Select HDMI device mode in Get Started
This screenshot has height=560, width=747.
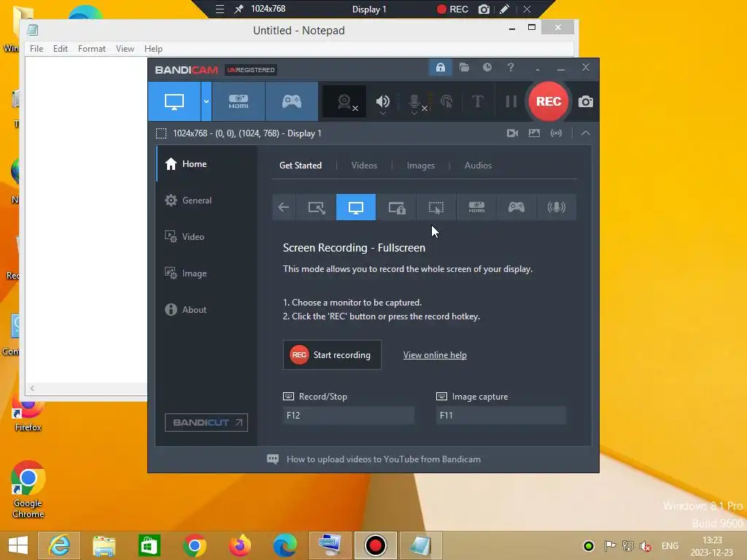476,207
